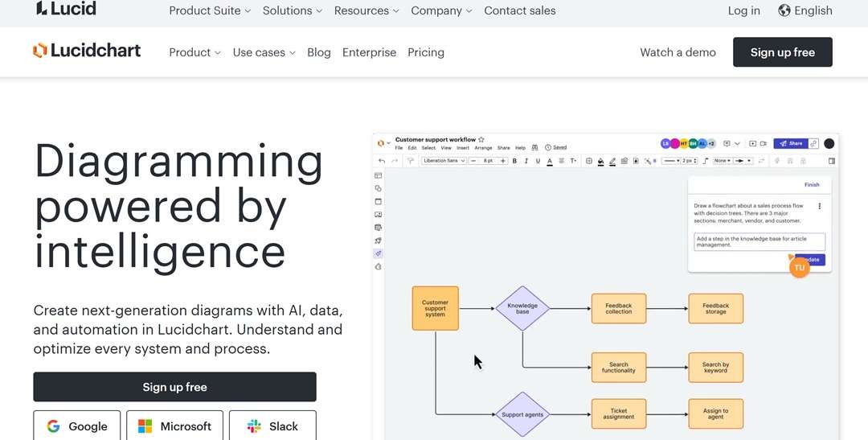Select the highlighted AI sidebar icon
The width and height of the screenshot is (868, 440).
coord(378,253)
